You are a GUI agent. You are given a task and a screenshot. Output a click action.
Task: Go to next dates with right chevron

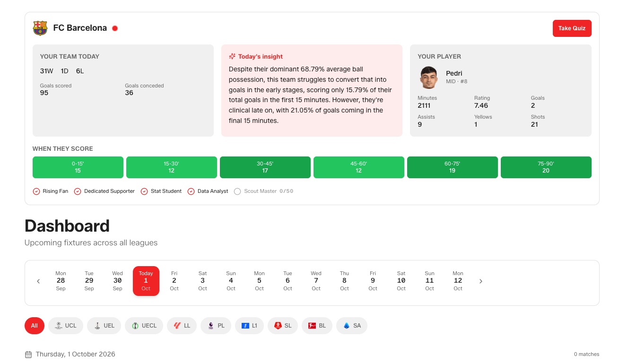coord(481,281)
